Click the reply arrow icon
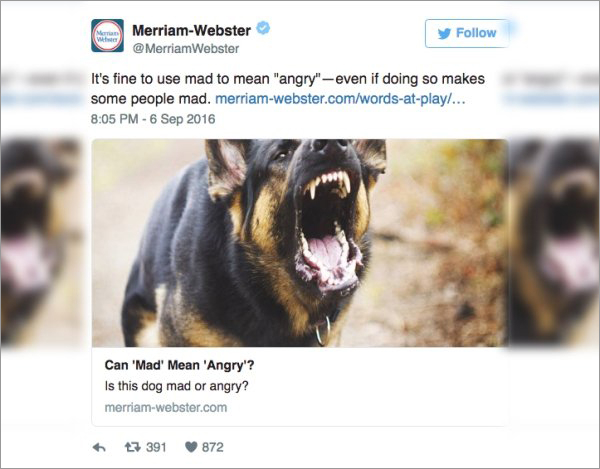600x469 pixels. (99, 447)
